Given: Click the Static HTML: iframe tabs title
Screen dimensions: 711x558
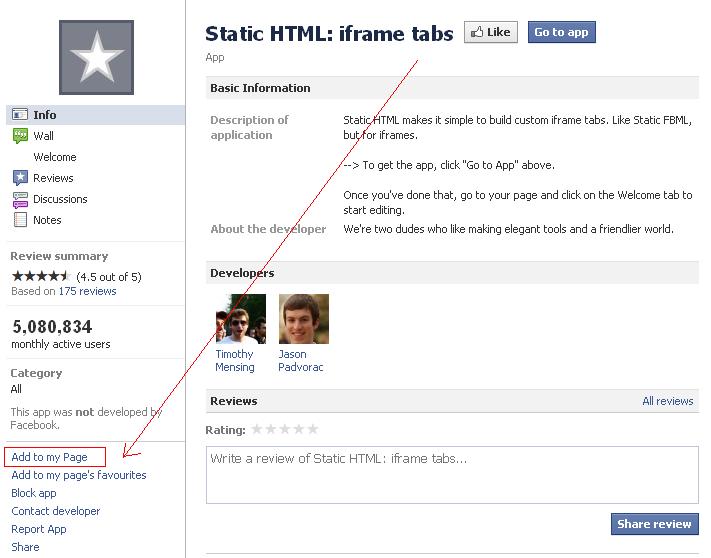Looking at the screenshot, I should pos(329,34).
